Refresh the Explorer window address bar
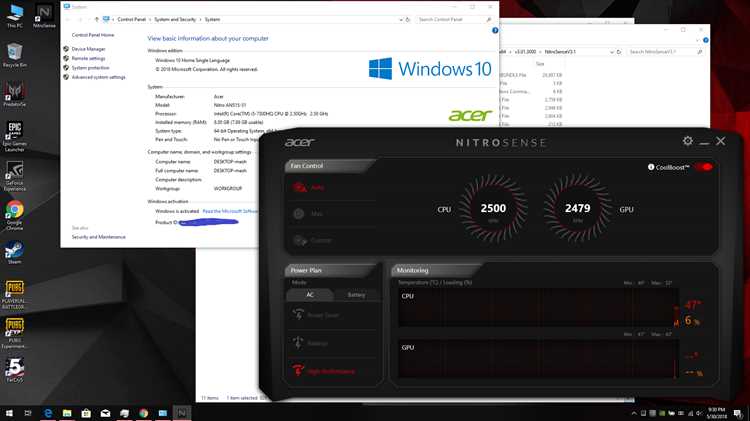Image resolution: width=750 pixels, height=421 pixels. (x=619, y=52)
